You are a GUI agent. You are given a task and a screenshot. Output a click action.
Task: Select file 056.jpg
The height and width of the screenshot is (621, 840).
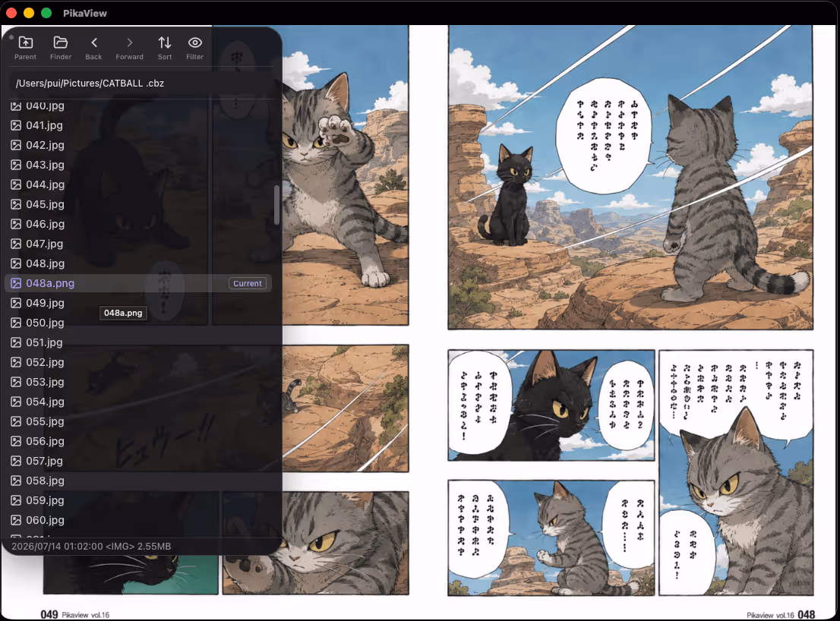[x=138, y=442]
